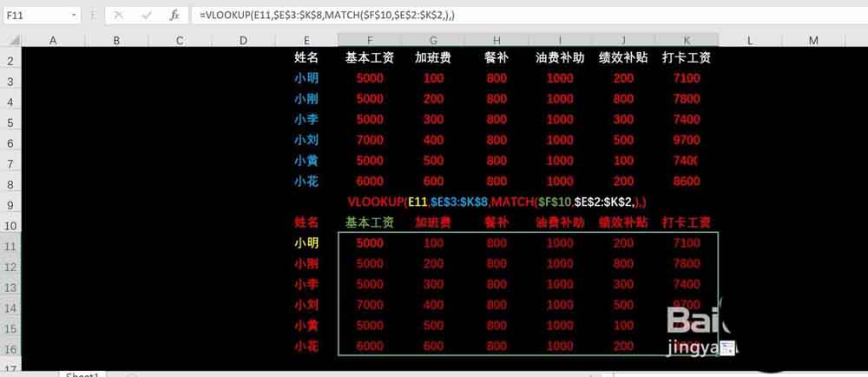Click header cell 加班费 in row 2
This screenshot has height=377, width=868.
(x=433, y=58)
